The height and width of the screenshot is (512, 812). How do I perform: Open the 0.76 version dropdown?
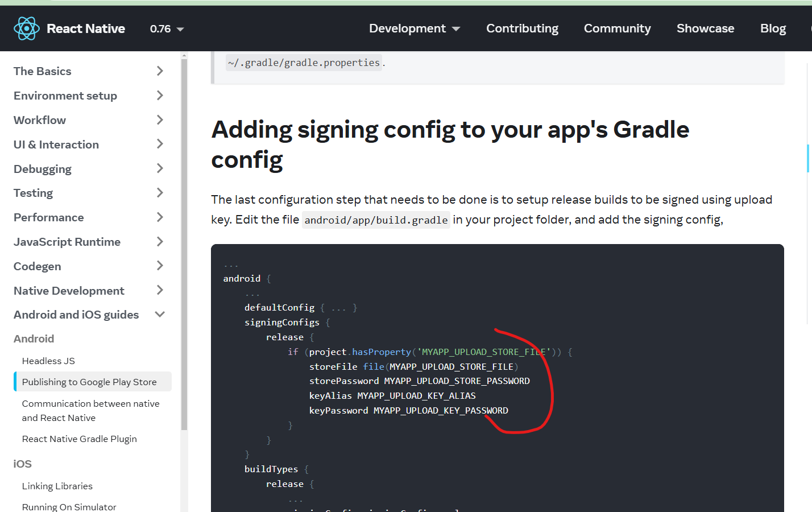coord(167,28)
